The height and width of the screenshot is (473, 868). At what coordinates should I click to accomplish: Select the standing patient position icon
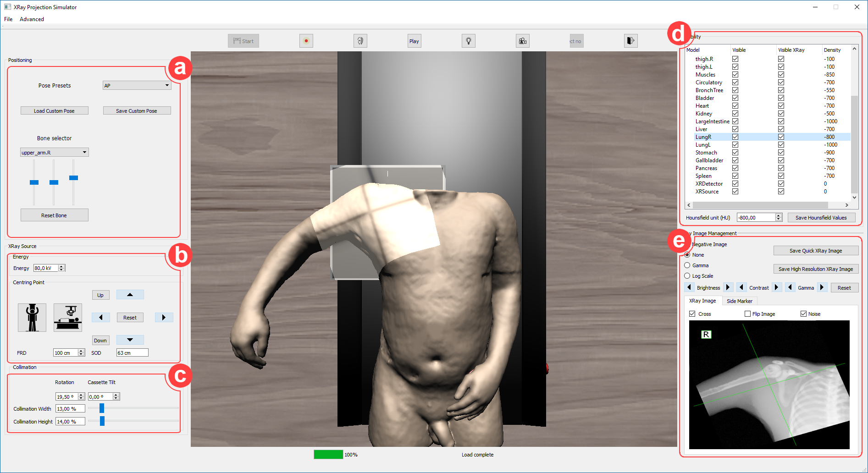[x=32, y=317]
